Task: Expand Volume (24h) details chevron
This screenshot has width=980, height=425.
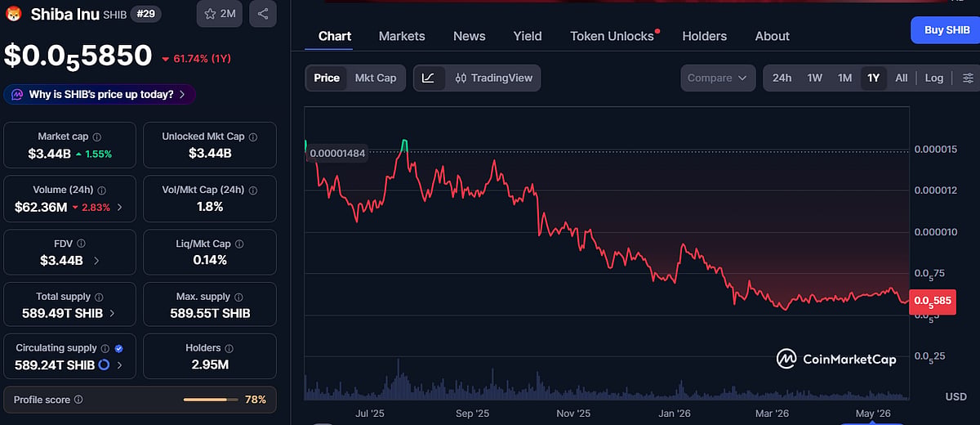Action: pos(120,207)
